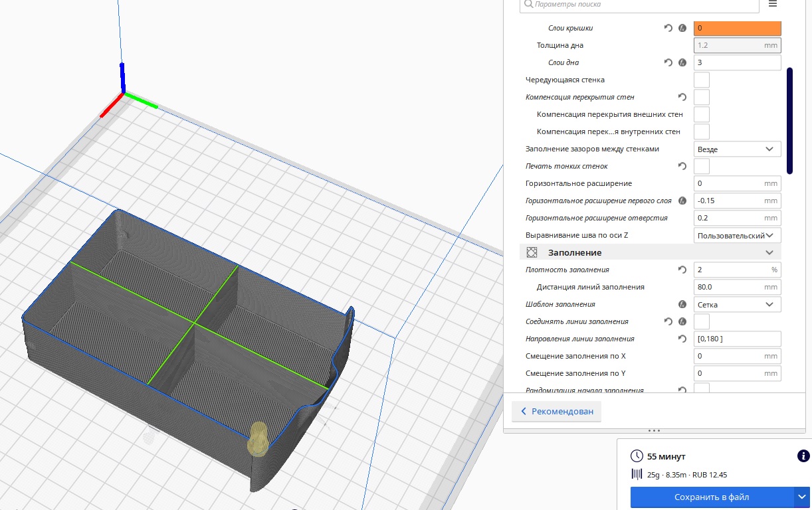Reset Компенсация перекрытия стен setting
This screenshot has height=510, width=812.
[682, 98]
